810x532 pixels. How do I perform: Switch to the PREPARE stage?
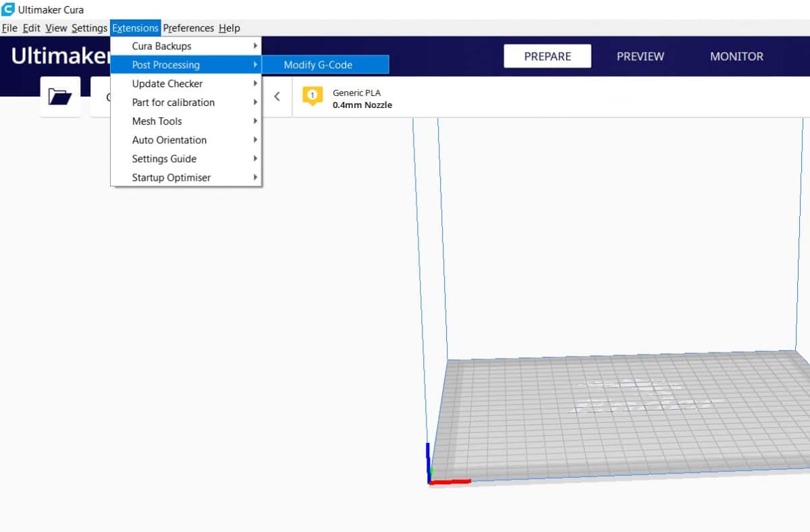547,57
